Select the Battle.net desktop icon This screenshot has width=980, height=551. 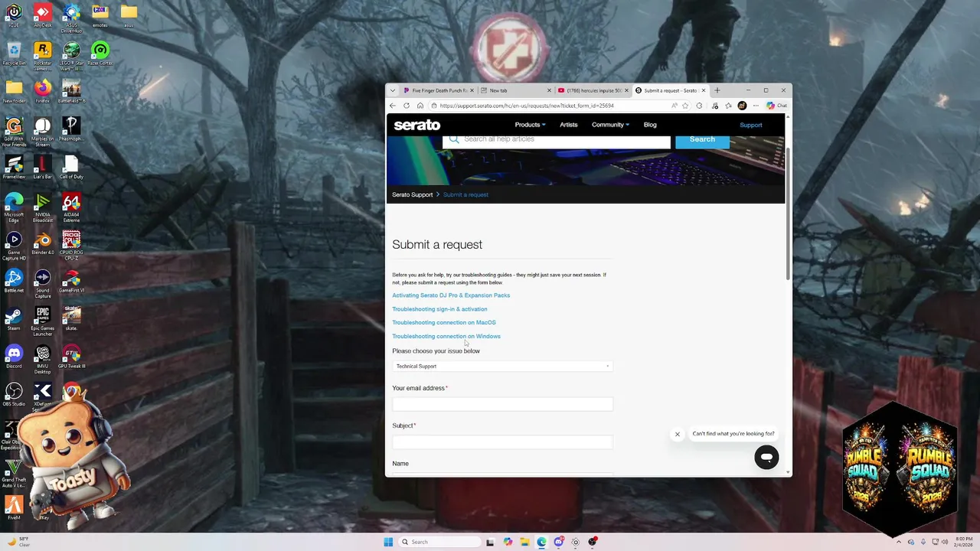coord(14,280)
